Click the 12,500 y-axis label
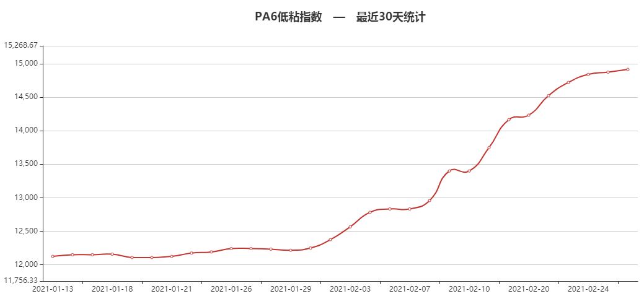 (x=27, y=231)
